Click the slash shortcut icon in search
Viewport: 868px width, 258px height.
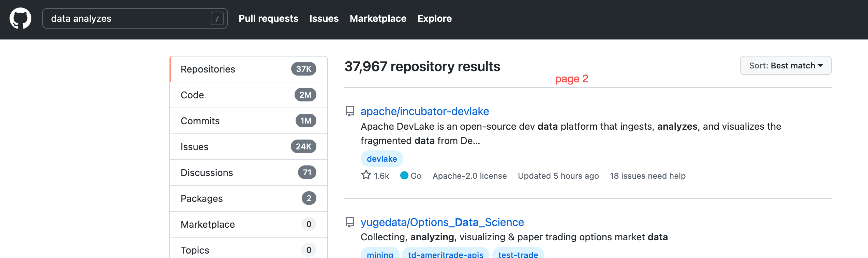pos(217,18)
